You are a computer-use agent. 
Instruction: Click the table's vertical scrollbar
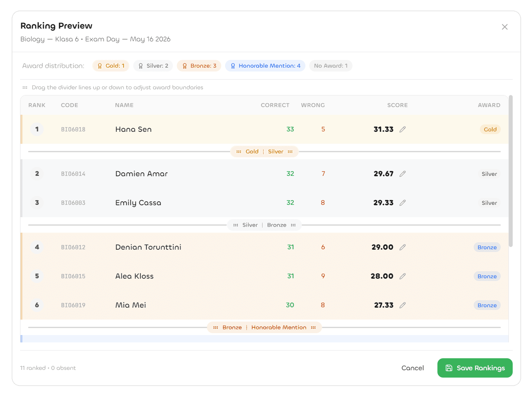pos(511,171)
